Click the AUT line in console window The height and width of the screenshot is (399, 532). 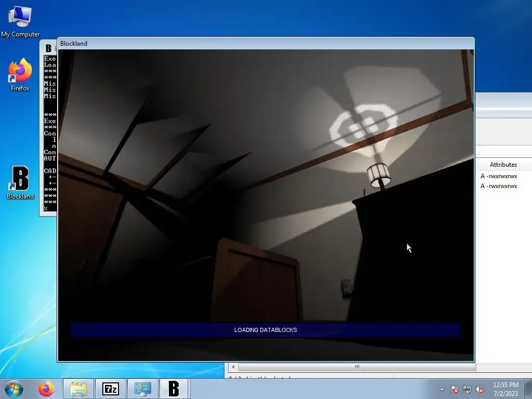pos(50,158)
